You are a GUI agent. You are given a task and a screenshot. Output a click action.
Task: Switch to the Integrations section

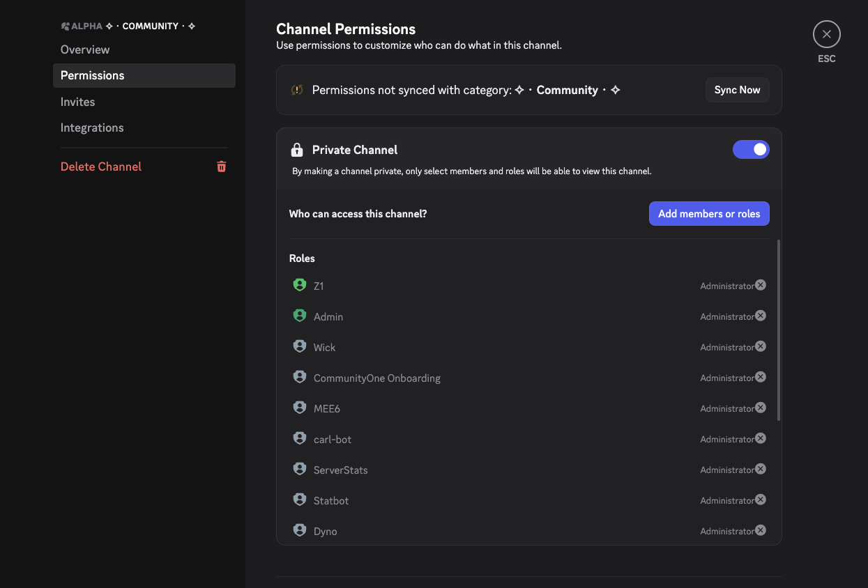tap(92, 127)
